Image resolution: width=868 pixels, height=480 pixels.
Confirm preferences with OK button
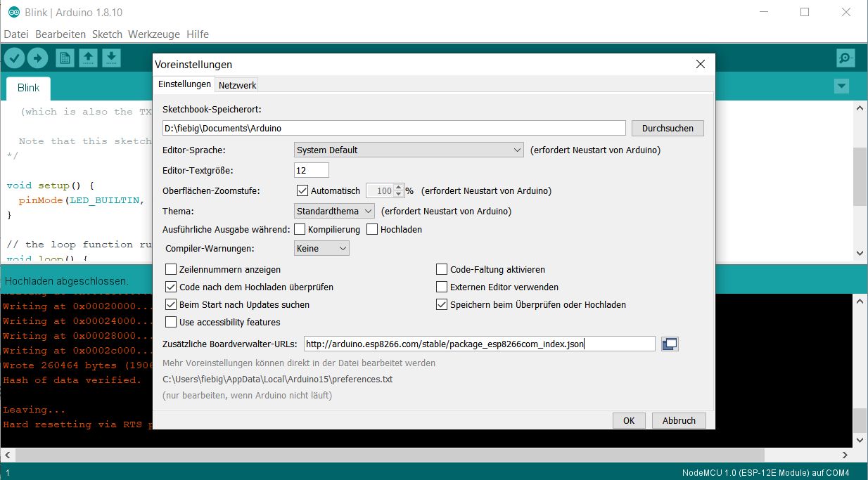pyautogui.click(x=628, y=420)
